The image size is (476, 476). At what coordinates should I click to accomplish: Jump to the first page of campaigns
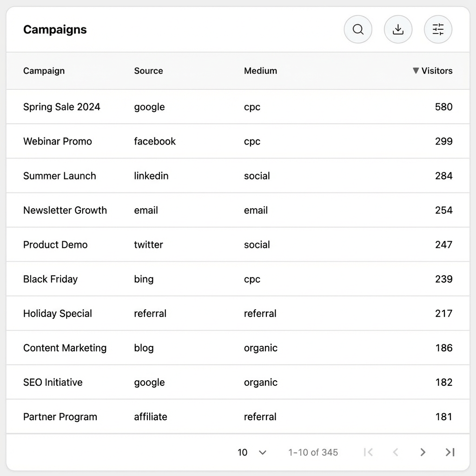(369, 452)
